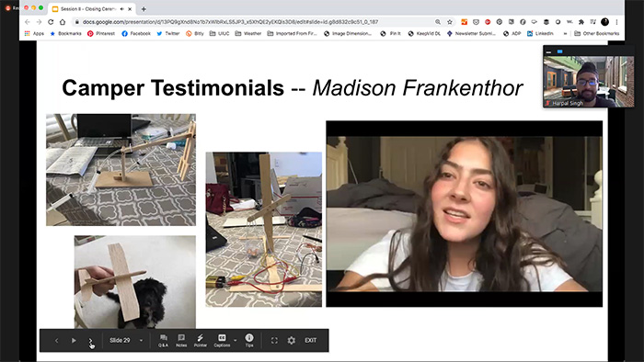Open the Extensions puzzle piece menu
This screenshot has width=644, height=362.
581,22
